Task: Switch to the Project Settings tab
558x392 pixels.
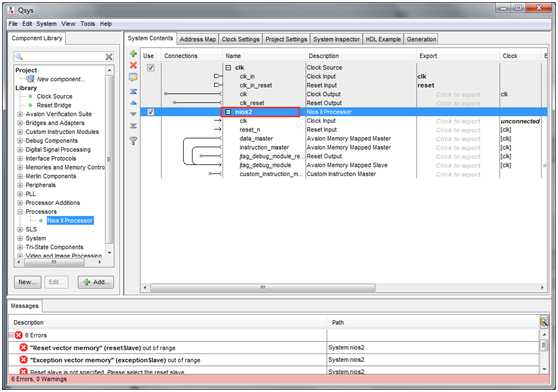Action: (286, 39)
